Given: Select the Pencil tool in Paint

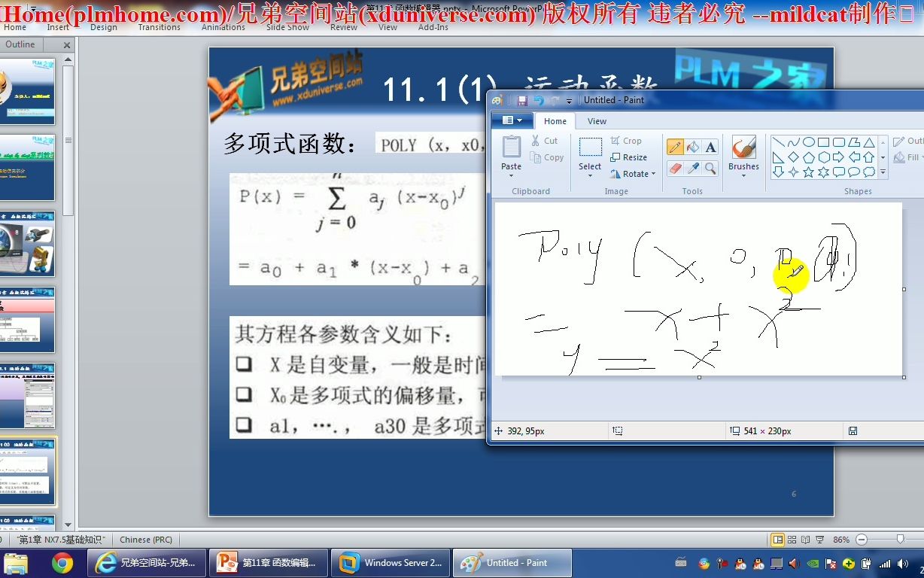Looking at the screenshot, I should click(x=675, y=146).
